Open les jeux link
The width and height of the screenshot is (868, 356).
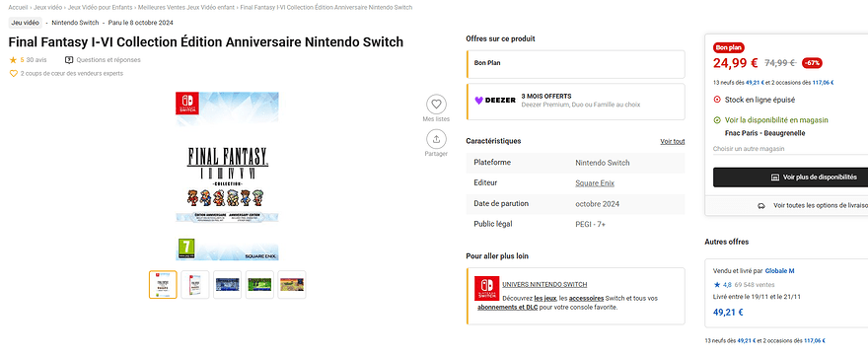click(545, 298)
